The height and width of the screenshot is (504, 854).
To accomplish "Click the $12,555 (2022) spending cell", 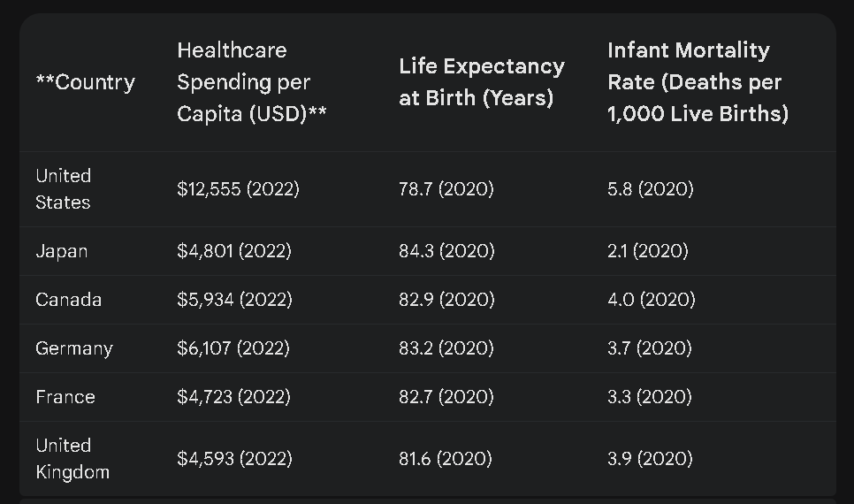I will (x=238, y=188).
